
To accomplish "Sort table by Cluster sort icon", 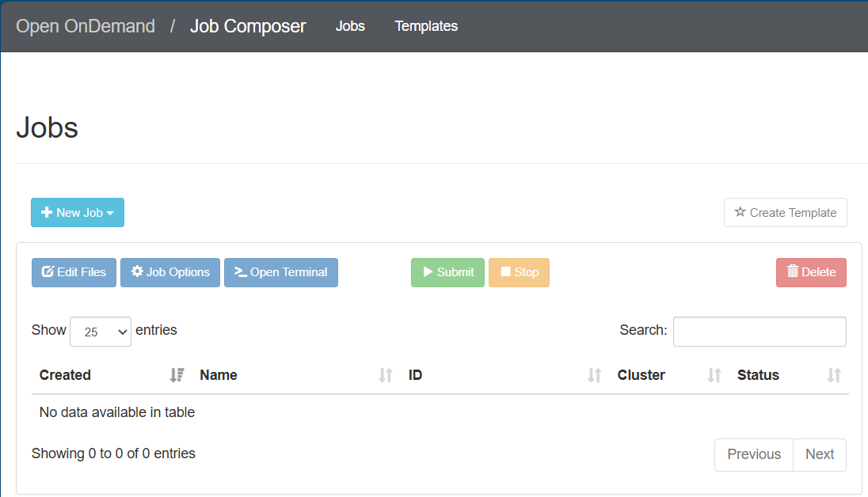I will pos(714,375).
